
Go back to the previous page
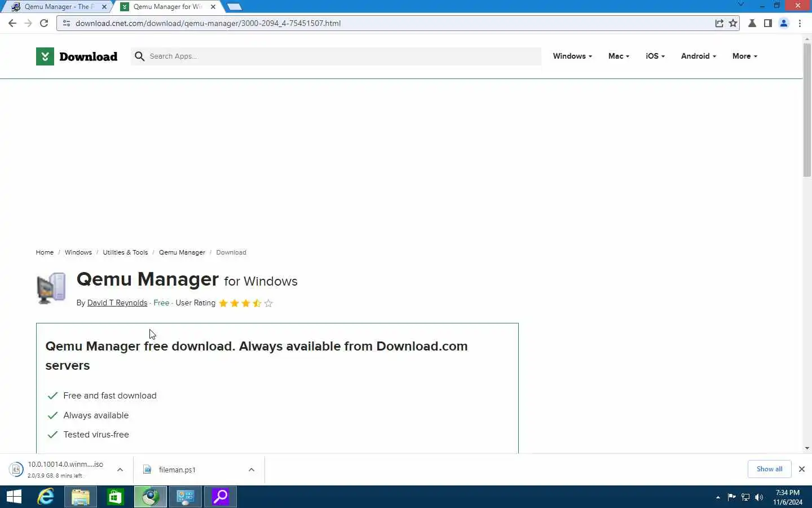(12, 23)
